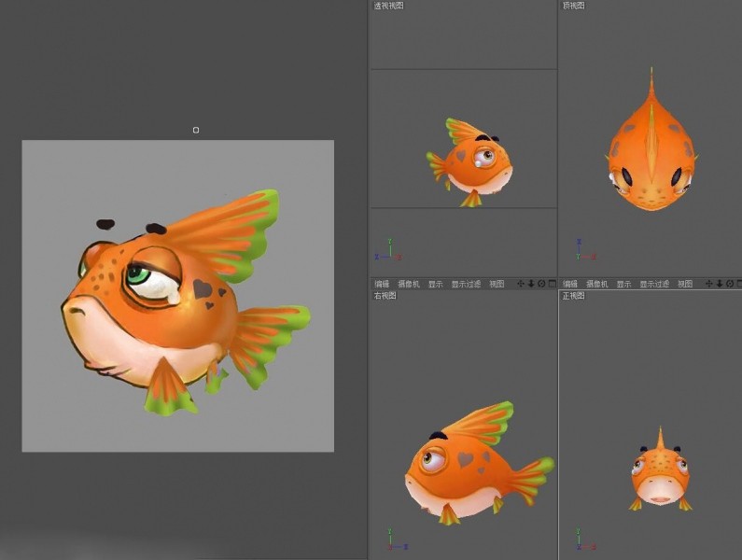Open the 摄像机 menu in the front view
Screen dimensions: 742x560
coord(596,284)
